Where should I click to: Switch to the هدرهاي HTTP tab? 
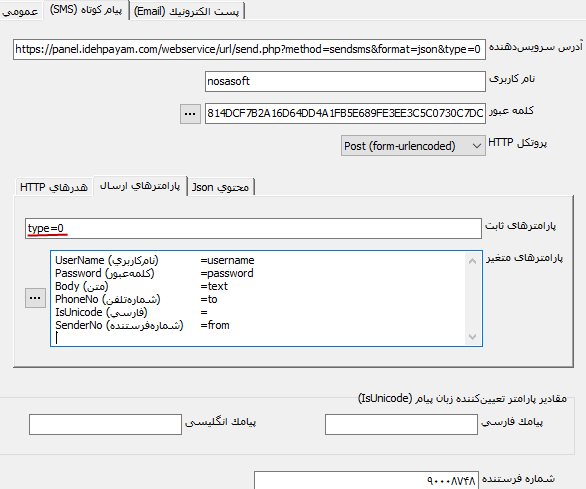pos(54,187)
